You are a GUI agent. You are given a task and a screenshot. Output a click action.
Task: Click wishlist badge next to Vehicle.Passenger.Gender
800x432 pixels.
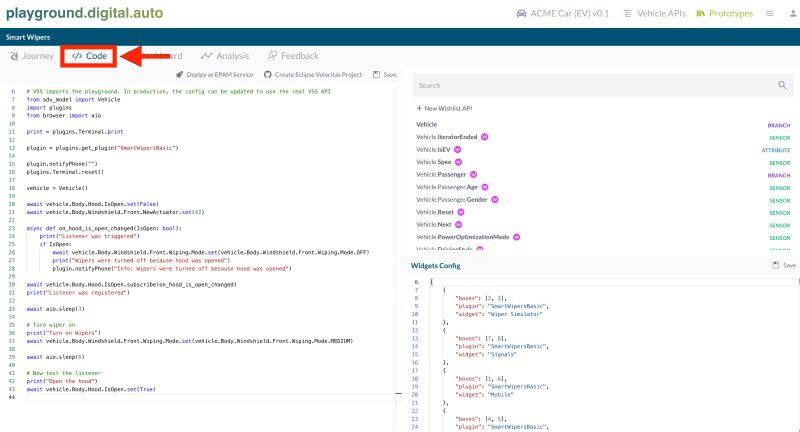(x=494, y=199)
